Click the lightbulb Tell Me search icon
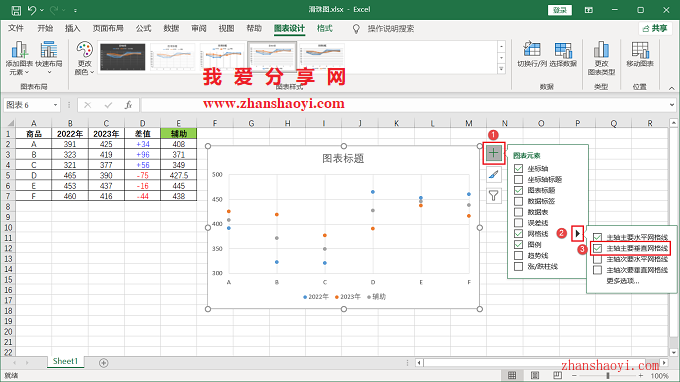The width and height of the screenshot is (680, 382). (356, 29)
